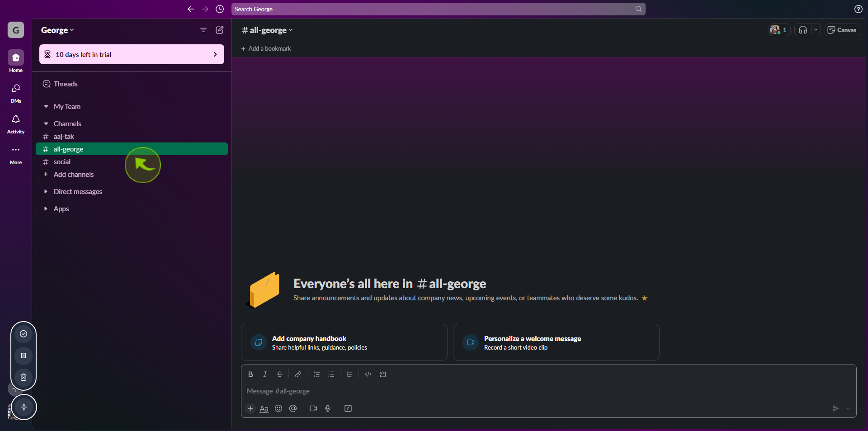Click the recorder trash delete icon
The height and width of the screenshot is (431, 868).
coord(24,377)
